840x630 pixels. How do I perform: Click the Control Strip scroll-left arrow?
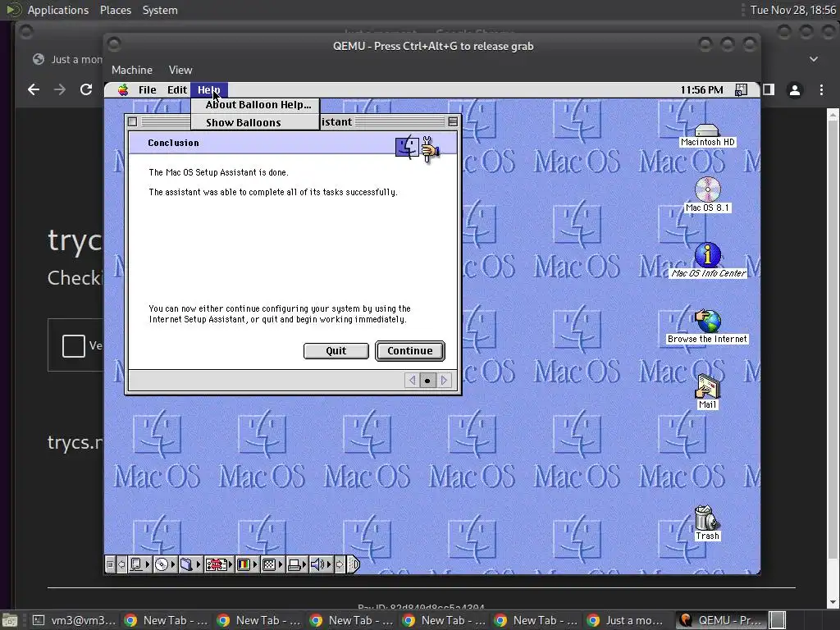(121, 564)
